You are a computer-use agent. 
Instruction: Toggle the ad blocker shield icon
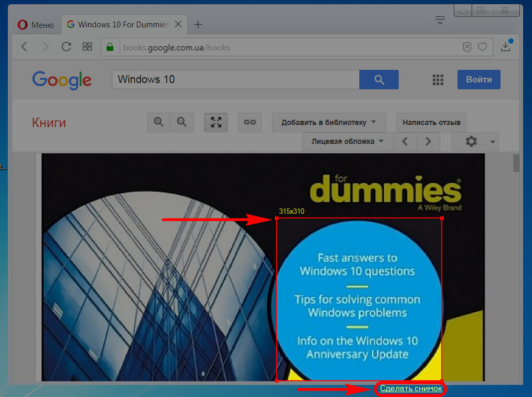pyautogui.click(x=467, y=47)
